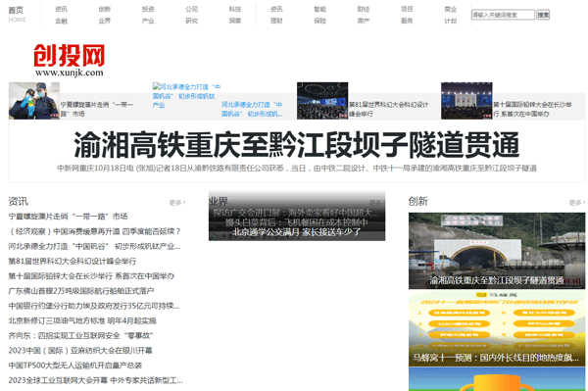Open the 首页 HOME navigation link
This screenshot has height=391, width=588.
[x=17, y=15]
